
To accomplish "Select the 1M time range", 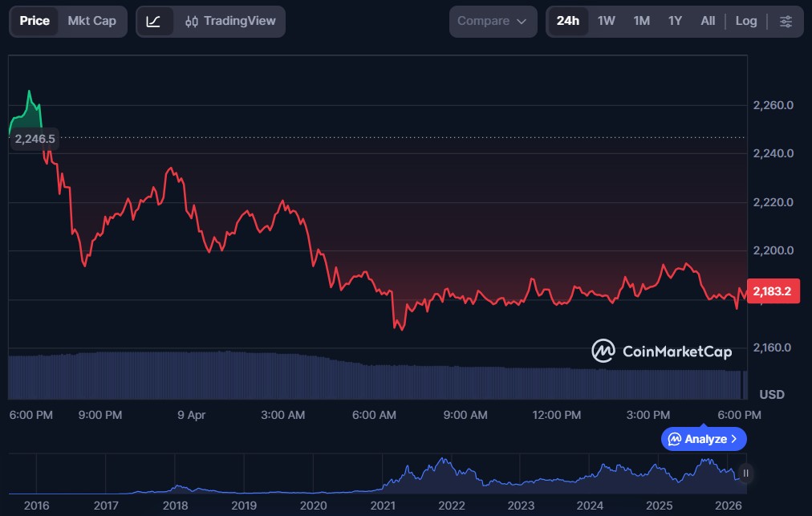I will pos(641,21).
